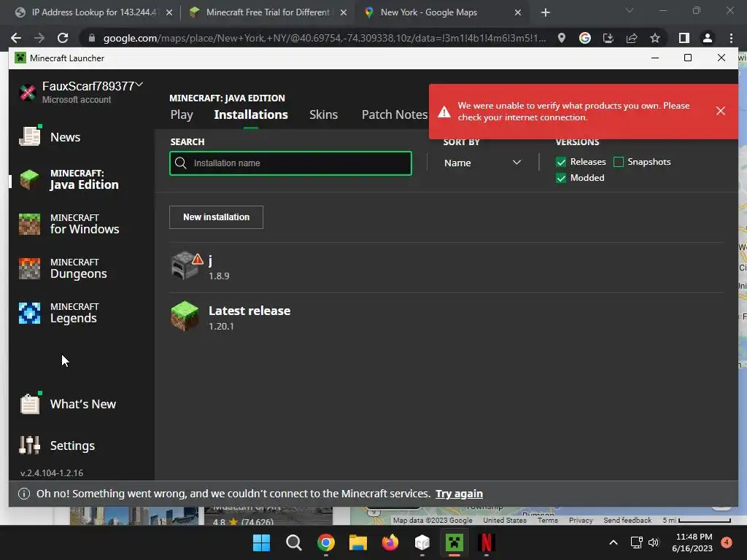Select the Latest release 1.20.1 installation row

tap(446, 317)
